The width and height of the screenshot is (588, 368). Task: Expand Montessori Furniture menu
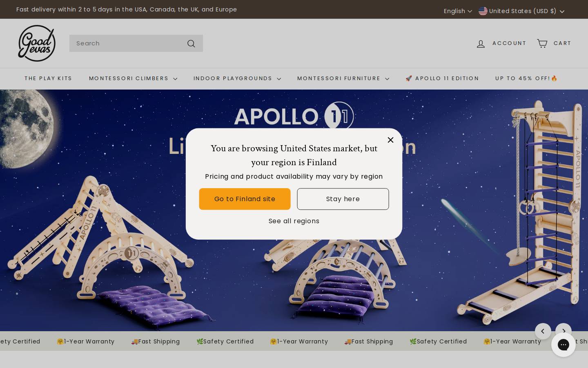tap(343, 79)
